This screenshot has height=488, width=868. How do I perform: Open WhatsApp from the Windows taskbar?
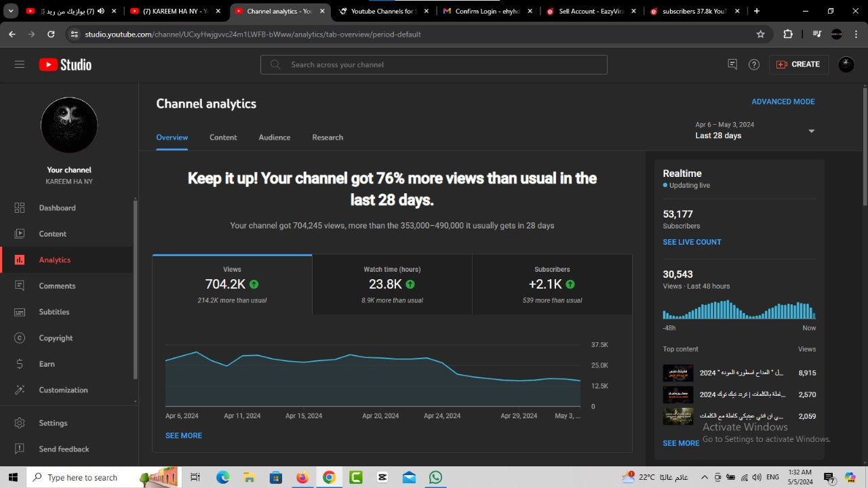click(435, 477)
